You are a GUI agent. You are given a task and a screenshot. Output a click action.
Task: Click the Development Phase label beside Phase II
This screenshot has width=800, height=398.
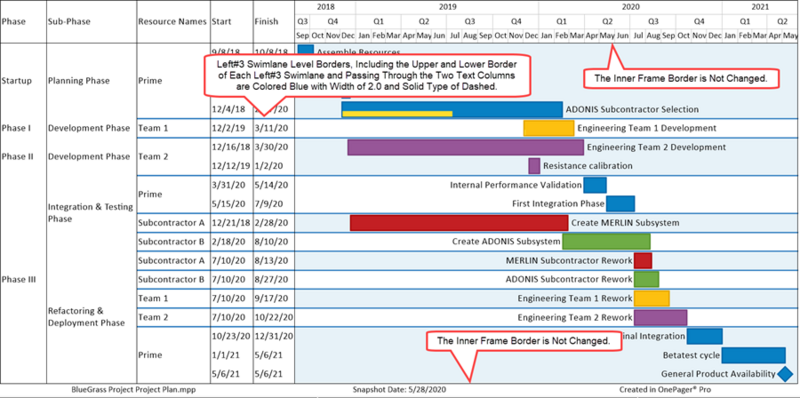(89, 157)
